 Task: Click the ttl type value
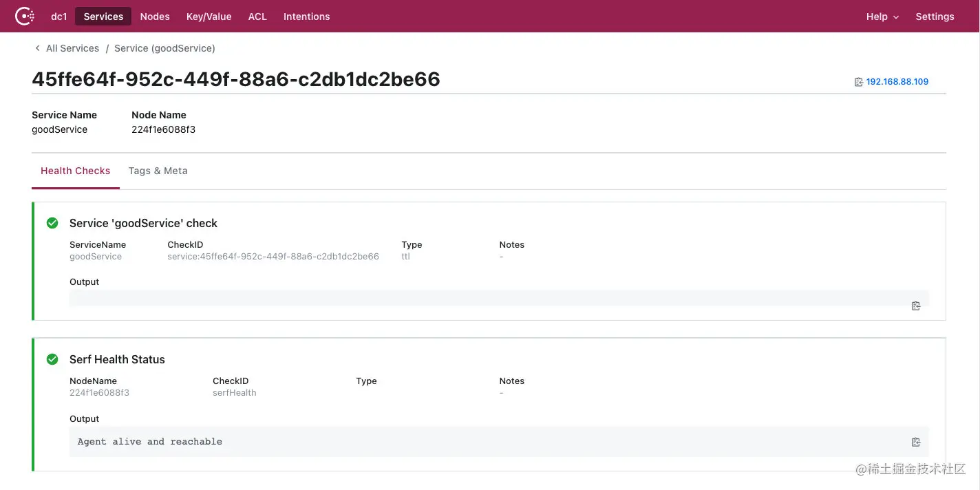tap(406, 257)
